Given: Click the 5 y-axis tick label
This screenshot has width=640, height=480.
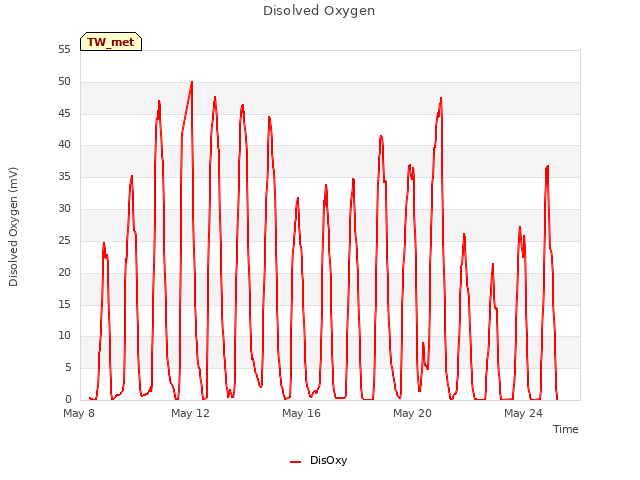Looking at the screenshot, I should click(x=68, y=368).
